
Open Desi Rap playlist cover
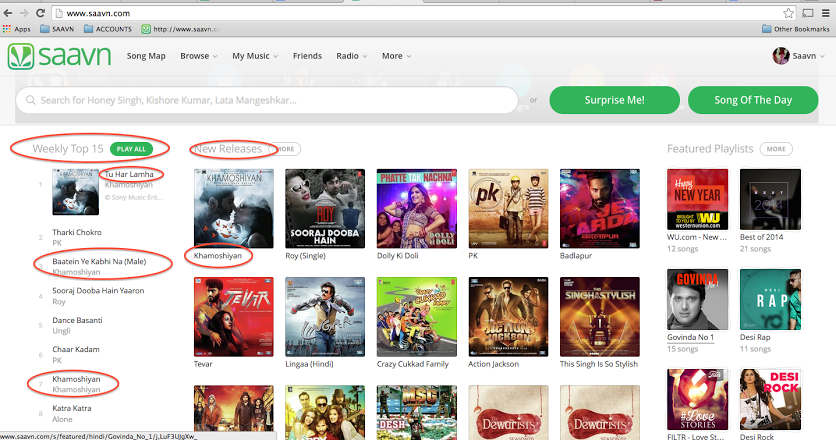click(770, 299)
